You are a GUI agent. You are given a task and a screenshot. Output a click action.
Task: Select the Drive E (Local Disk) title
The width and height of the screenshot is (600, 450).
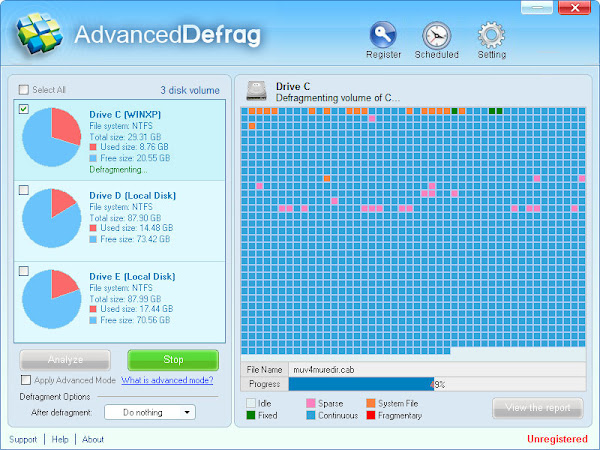click(132, 277)
